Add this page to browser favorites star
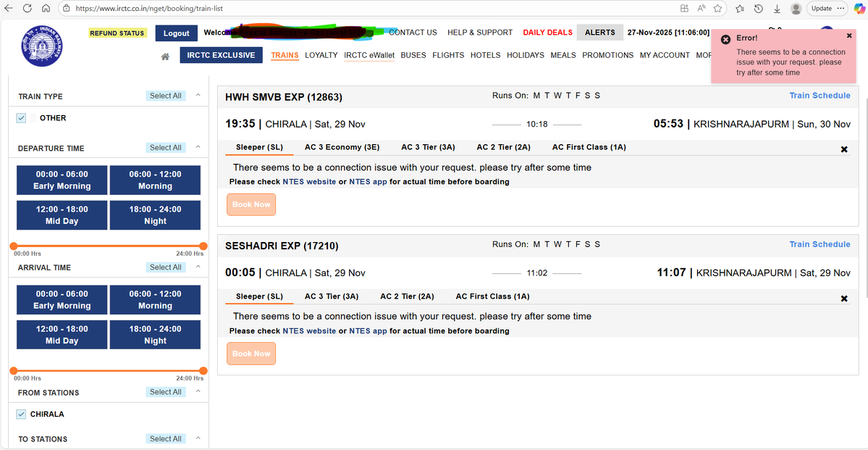Image resolution: width=868 pixels, height=450 pixels. point(717,9)
